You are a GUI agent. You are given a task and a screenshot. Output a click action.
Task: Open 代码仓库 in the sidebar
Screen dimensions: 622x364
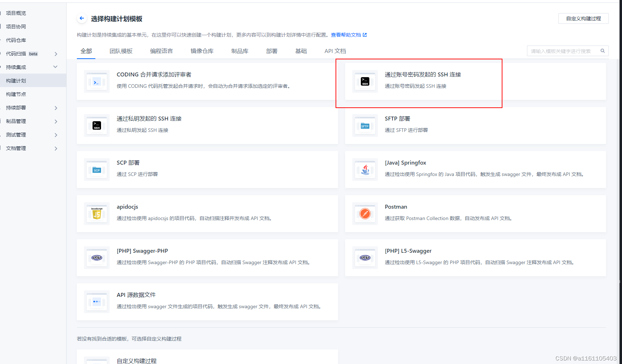click(x=16, y=40)
